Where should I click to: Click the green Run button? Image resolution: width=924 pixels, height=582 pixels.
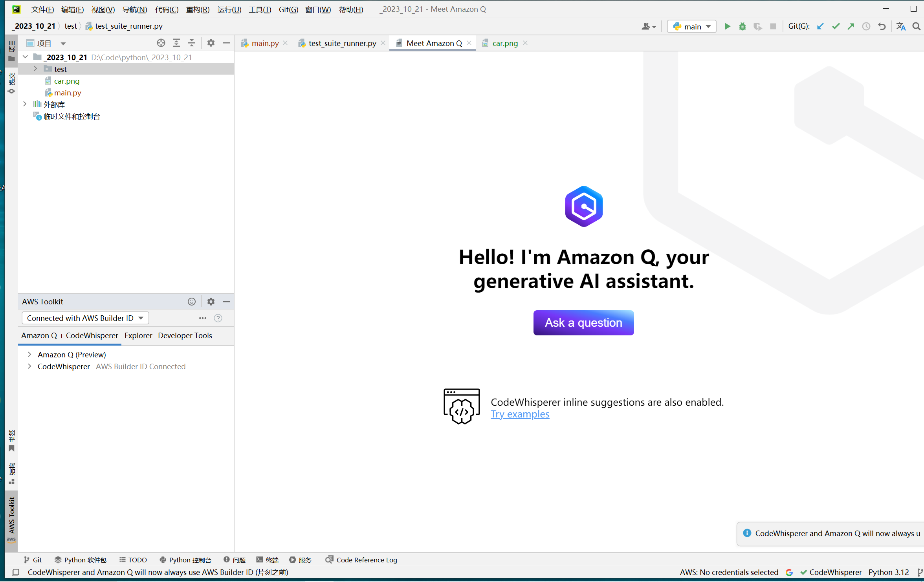pos(727,26)
